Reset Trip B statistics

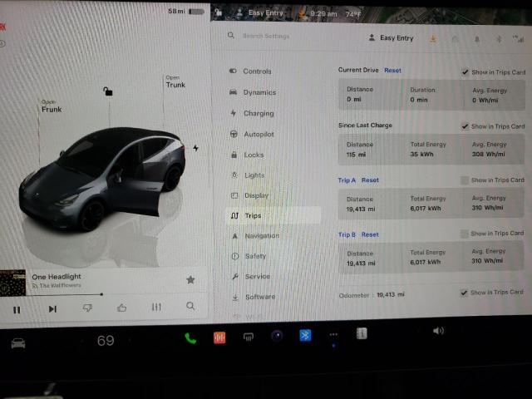(x=370, y=234)
